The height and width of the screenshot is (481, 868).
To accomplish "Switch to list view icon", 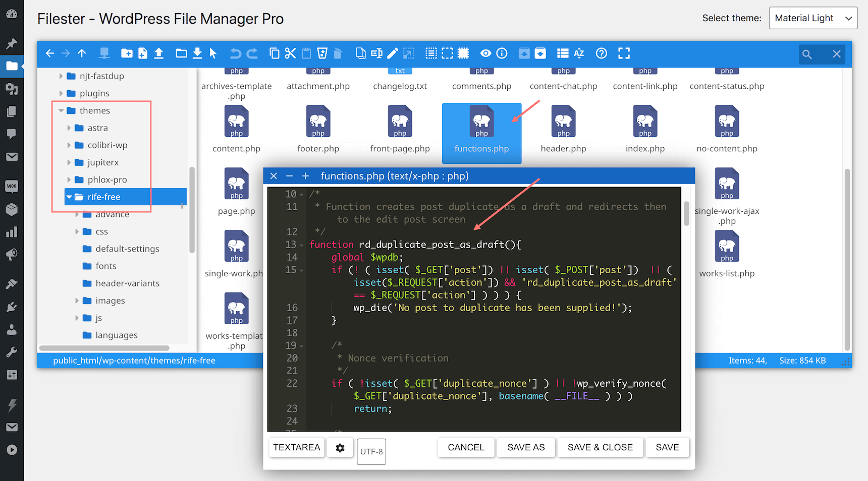I will pos(563,53).
